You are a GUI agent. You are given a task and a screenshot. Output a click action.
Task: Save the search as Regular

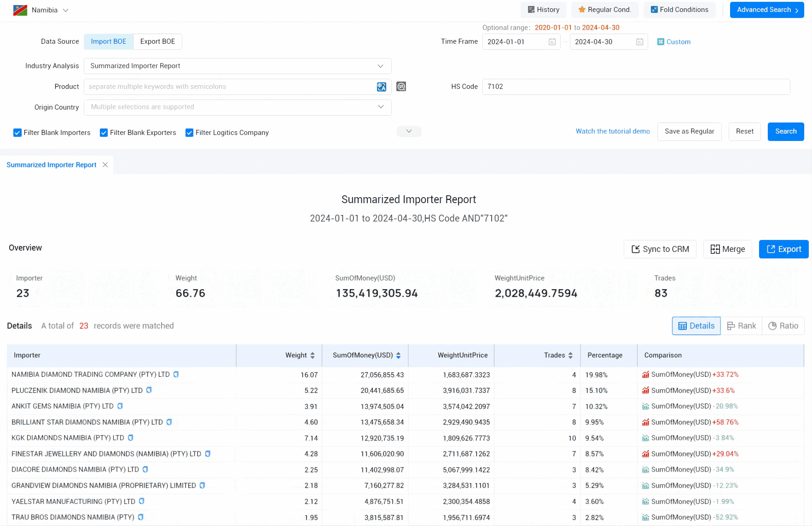pyautogui.click(x=689, y=132)
